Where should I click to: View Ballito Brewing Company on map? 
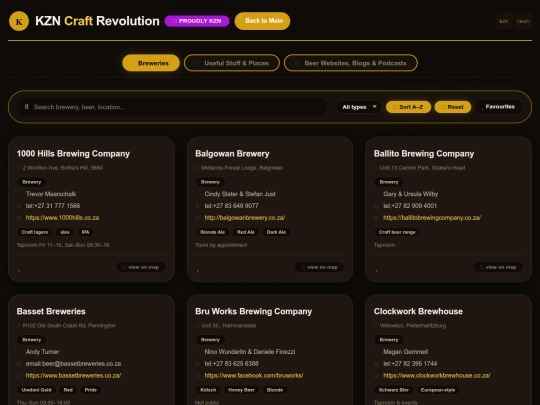pyautogui.click(x=498, y=267)
